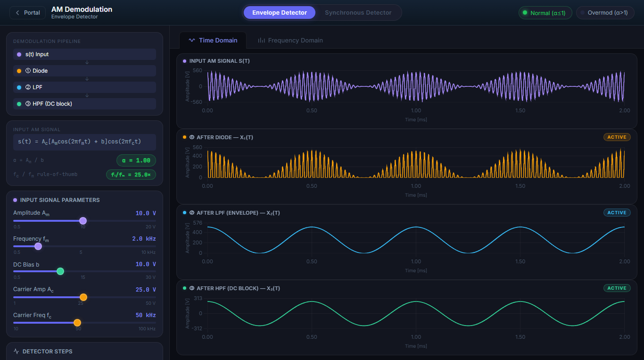
Task: Click the waveform icon in Time Domain tab
Action: [192, 40]
